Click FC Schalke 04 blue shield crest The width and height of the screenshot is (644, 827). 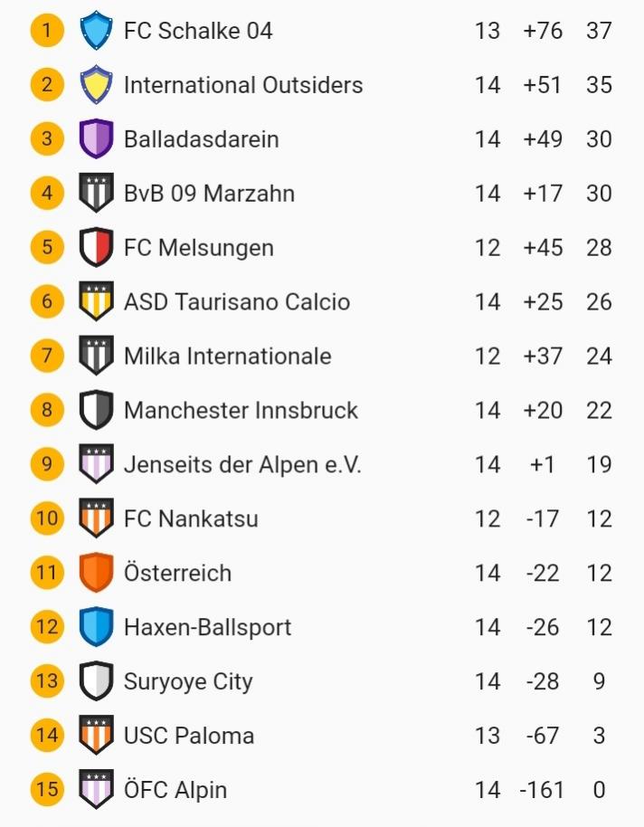[96, 31]
